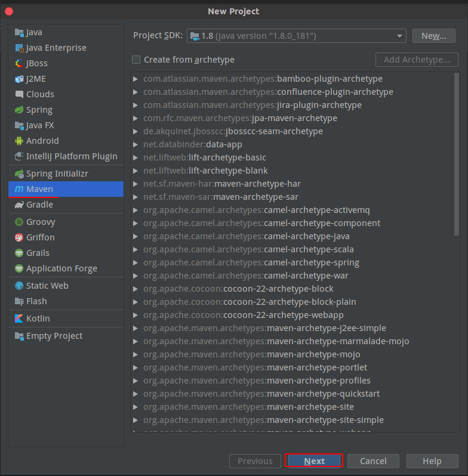Screen dimensions: 468x476
Task: Enable Create from archetype checkbox
Action: click(x=136, y=60)
